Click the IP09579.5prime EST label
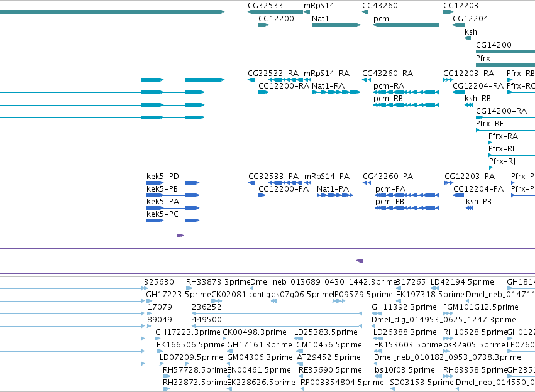Screen dimensions: 535x392 (x=363, y=295)
